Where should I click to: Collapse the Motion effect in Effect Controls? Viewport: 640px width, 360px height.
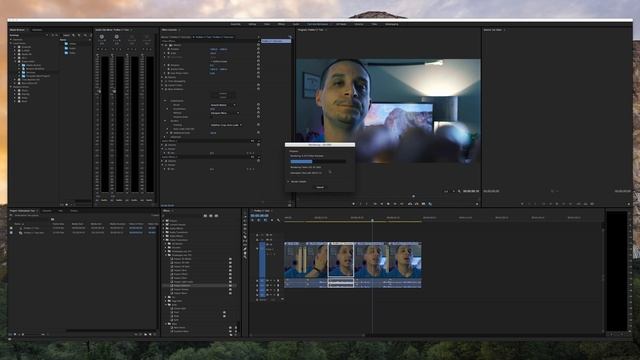click(x=162, y=45)
